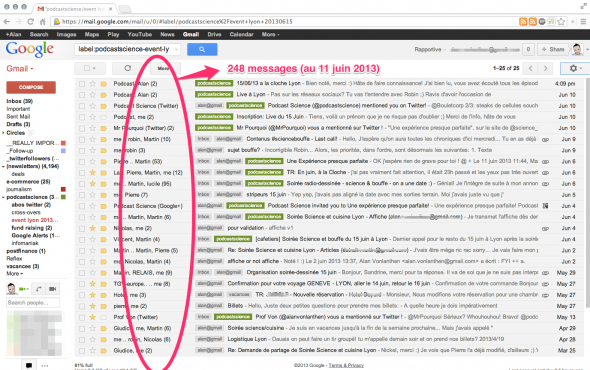Open Drafts (3) folder
This screenshot has height=370, width=590.
18,124
